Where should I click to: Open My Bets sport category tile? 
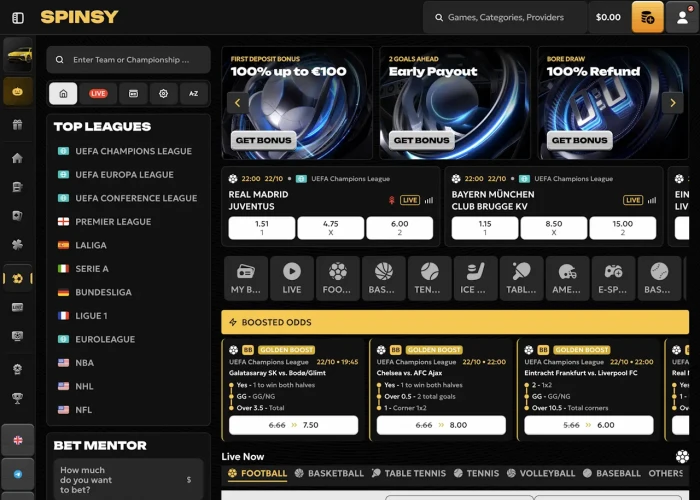click(246, 278)
